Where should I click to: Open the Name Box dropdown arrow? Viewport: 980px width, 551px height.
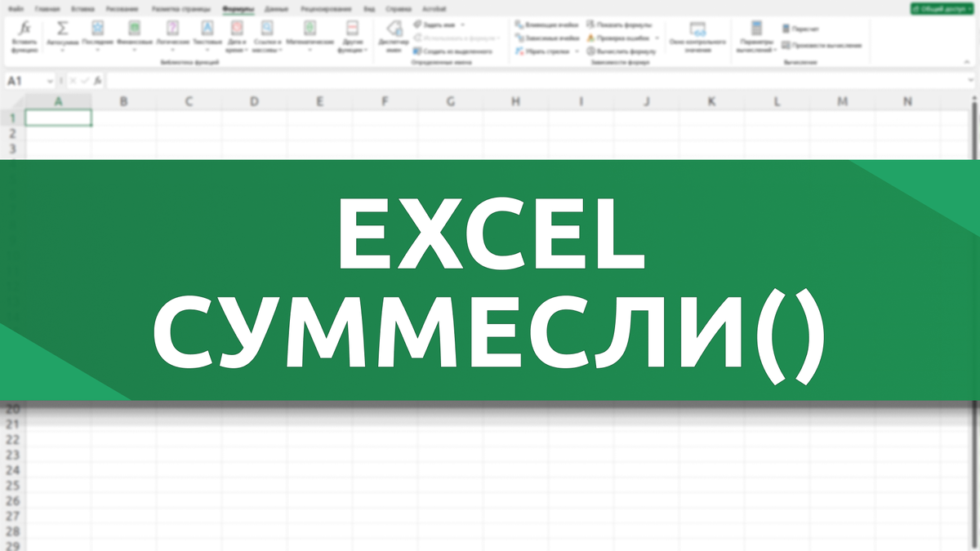click(51, 81)
